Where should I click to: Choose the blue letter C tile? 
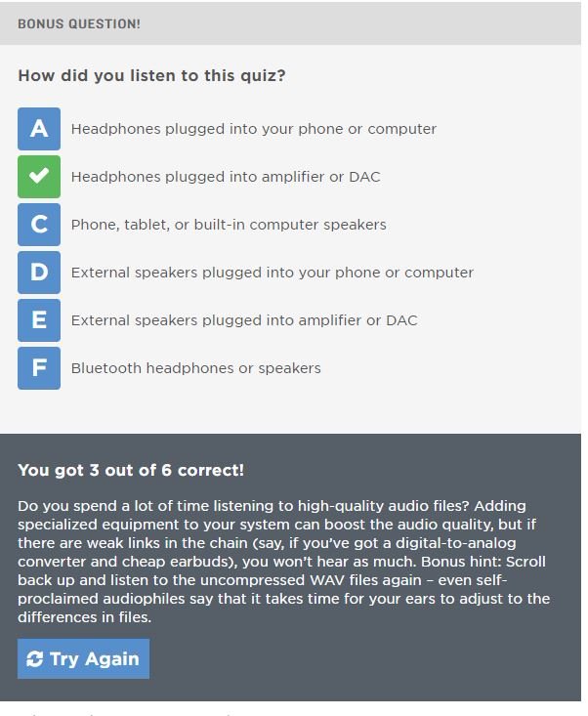pyautogui.click(x=39, y=225)
